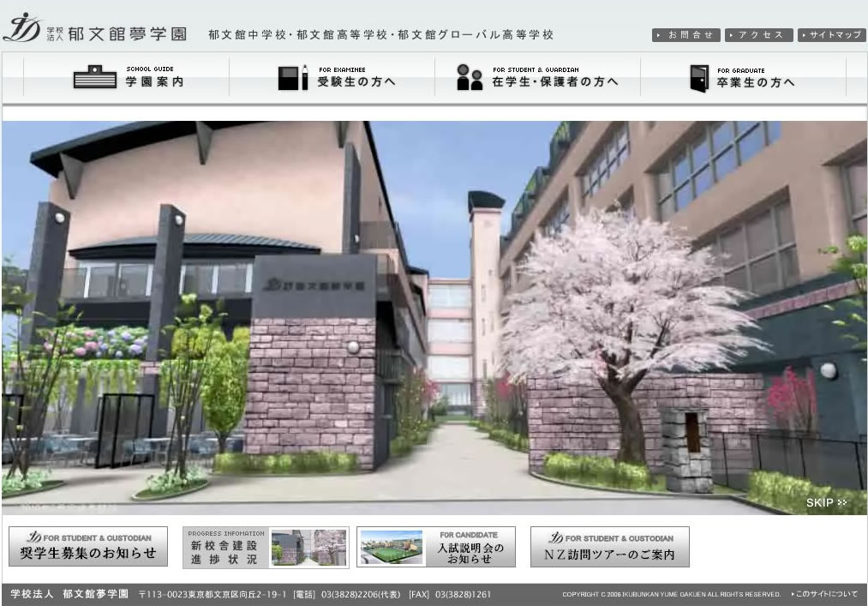Click the 新校舎建設進捗状況 banner
The image size is (868, 606).
point(224,548)
